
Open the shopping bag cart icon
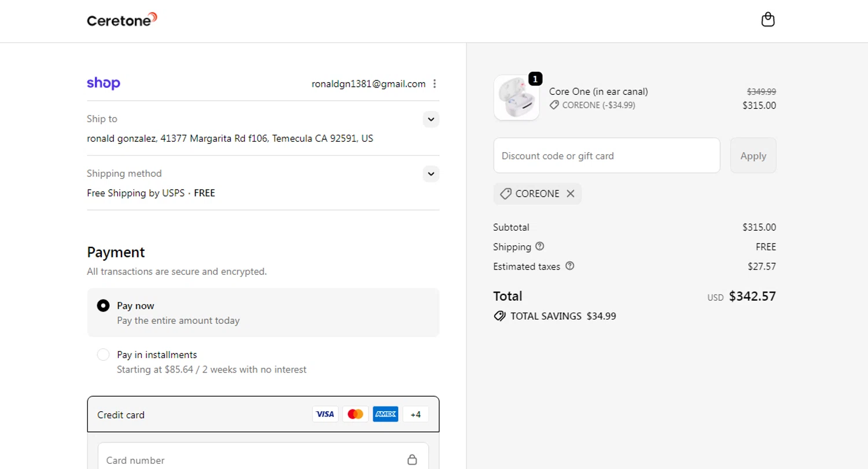tap(767, 20)
